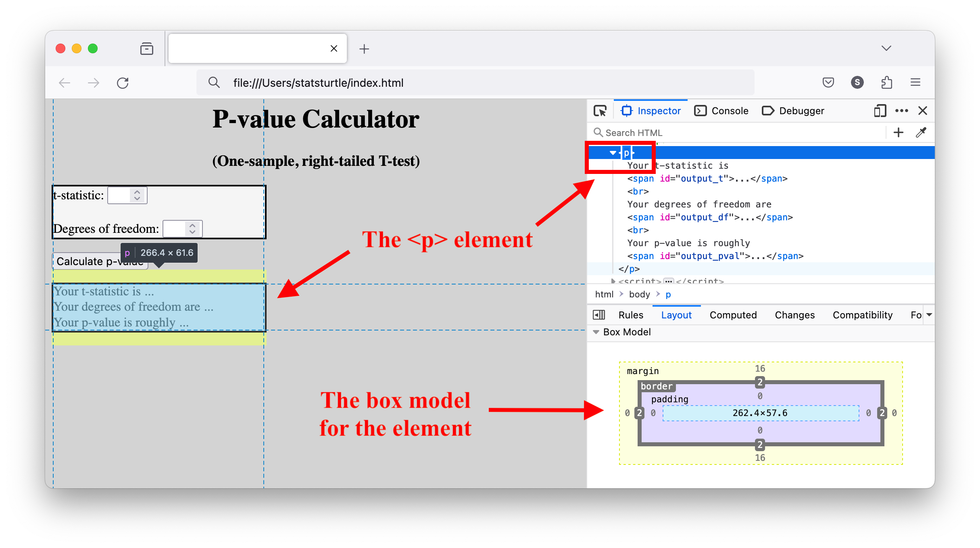The width and height of the screenshot is (980, 548).
Task: Open the Compatibility sidebar tab
Action: tap(863, 315)
